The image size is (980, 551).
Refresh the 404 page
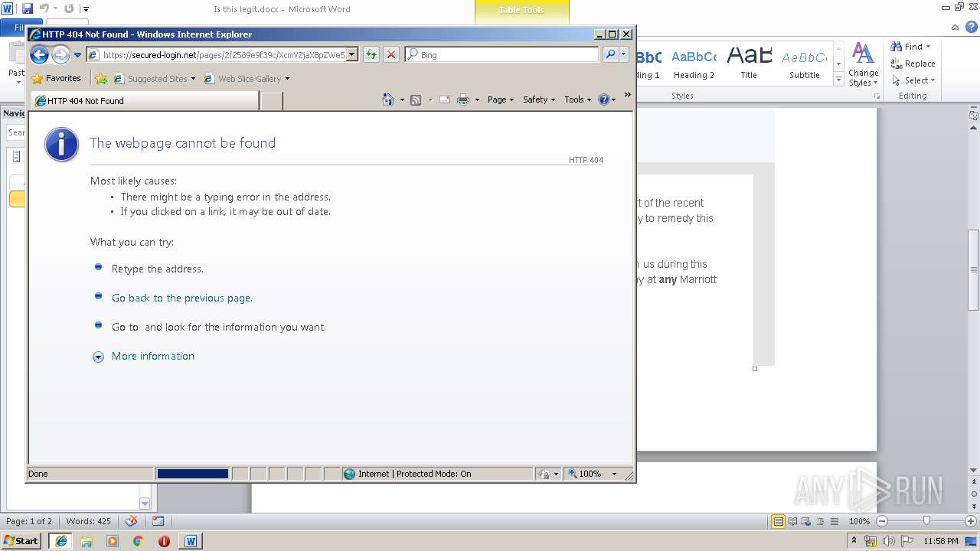tap(371, 54)
